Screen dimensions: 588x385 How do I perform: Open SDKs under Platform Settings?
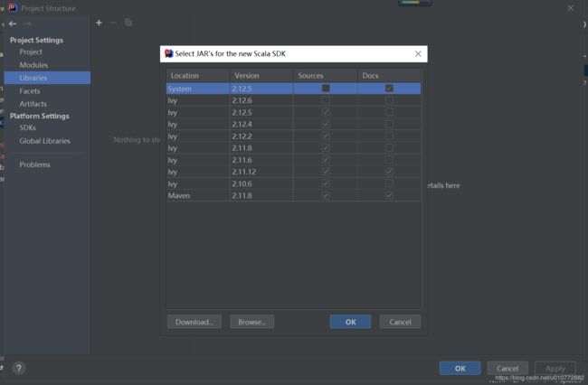(x=28, y=127)
